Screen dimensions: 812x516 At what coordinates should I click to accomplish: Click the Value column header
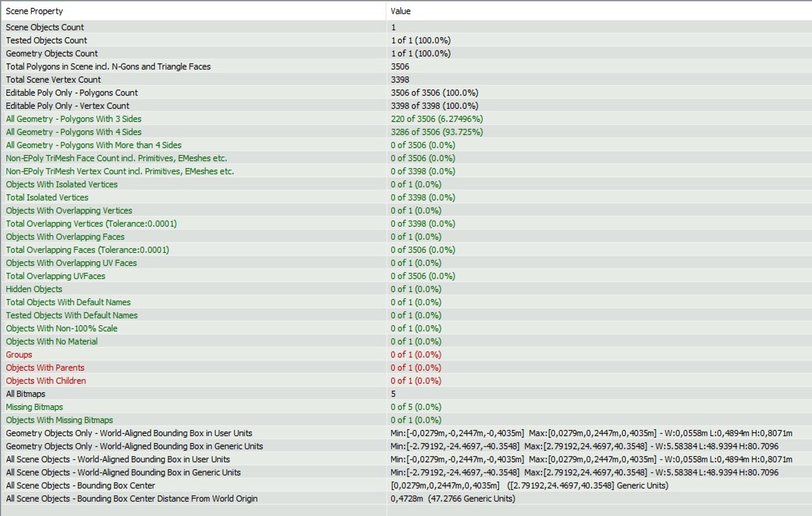point(599,11)
